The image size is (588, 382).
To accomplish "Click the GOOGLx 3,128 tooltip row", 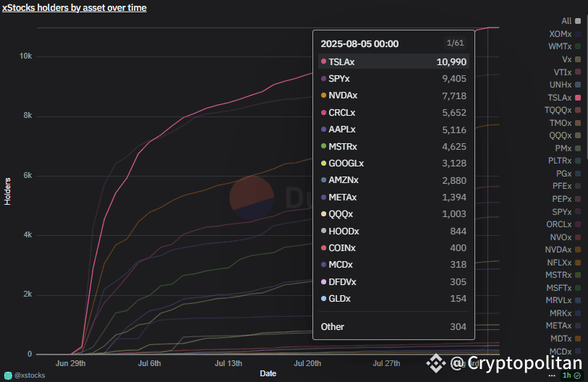I will [x=393, y=164].
